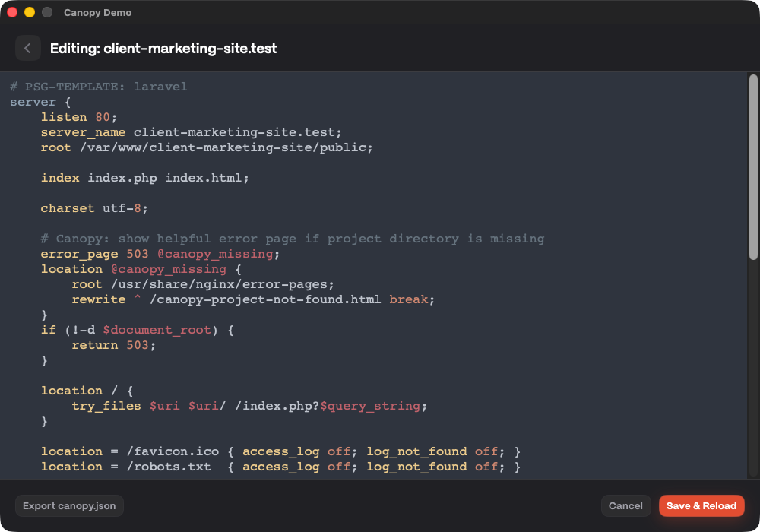760x532 pixels.
Task: Click 'error_page 503 @canopy_missing;' line
Action: [x=160, y=254]
